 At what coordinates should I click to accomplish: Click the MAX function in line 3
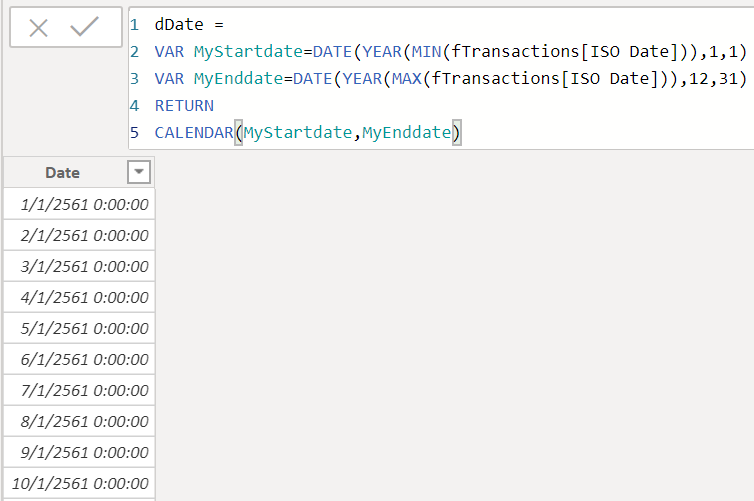(407, 78)
